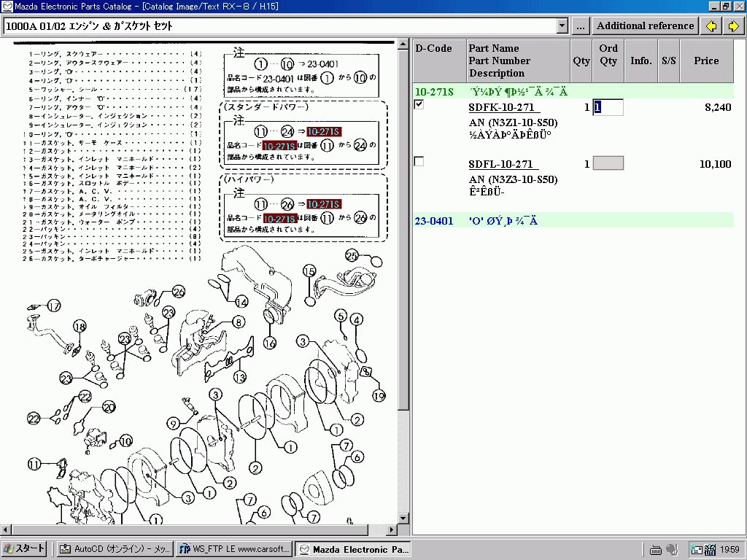Select callout 4 in the diagram
Image resolution: width=747 pixels, height=560 pixels.
357,319
